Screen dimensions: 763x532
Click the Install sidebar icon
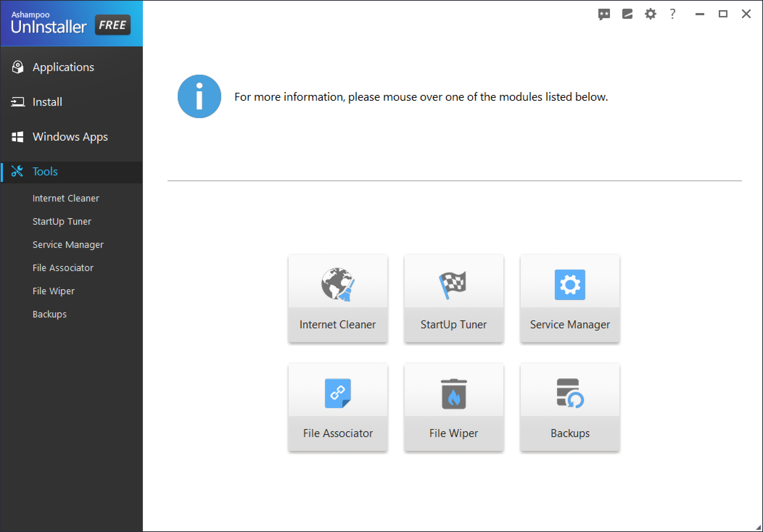17,102
